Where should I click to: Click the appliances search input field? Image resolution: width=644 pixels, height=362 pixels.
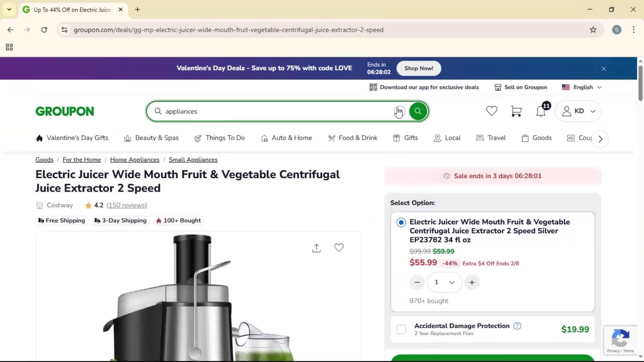pos(268,111)
